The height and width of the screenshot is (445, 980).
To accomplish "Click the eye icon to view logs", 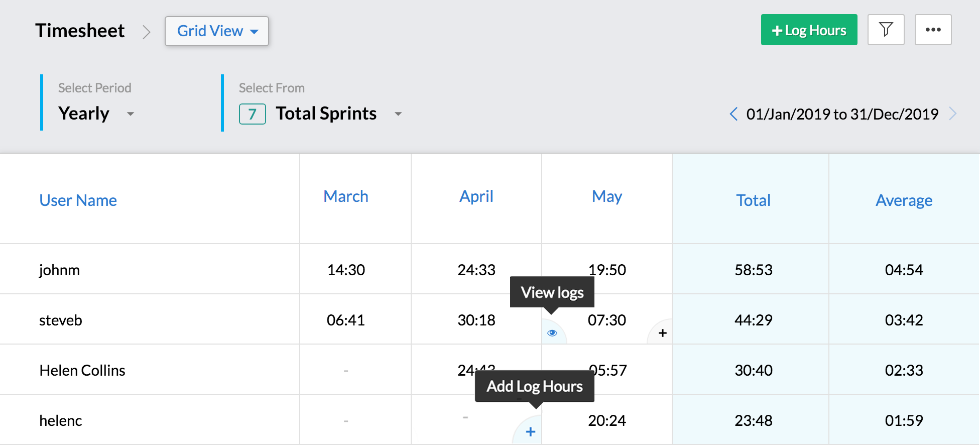I will 552,333.
